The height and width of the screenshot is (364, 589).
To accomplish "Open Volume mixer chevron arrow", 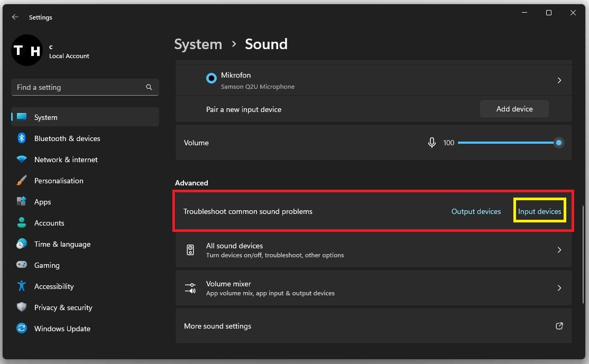I will click(x=559, y=288).
